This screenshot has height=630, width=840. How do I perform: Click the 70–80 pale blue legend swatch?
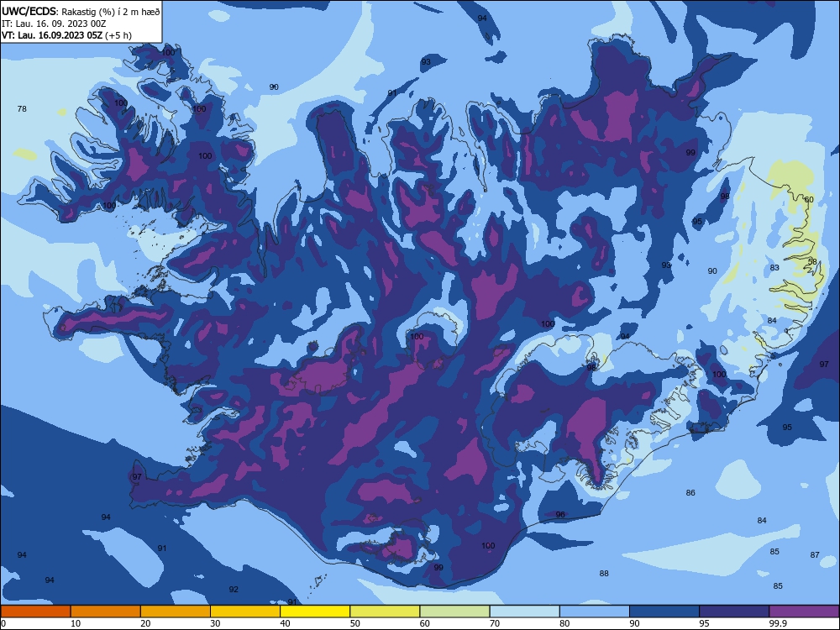(525, 612)
